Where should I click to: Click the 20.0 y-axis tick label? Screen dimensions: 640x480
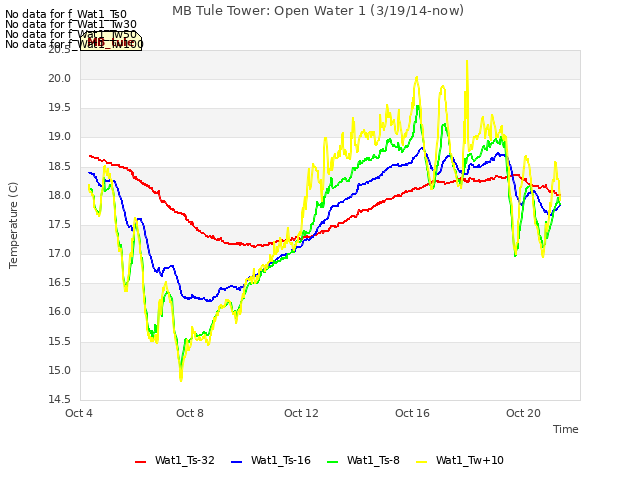[x=60, y=78]
